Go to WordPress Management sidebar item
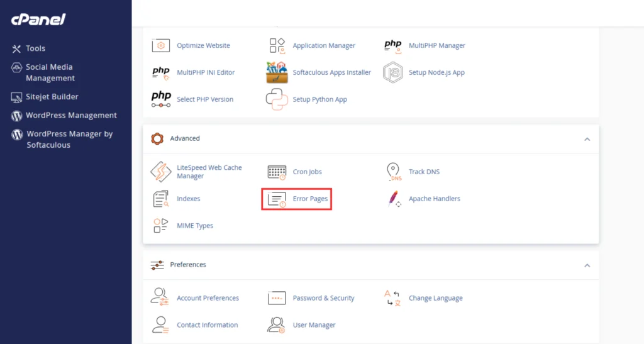Screen dimensions: 644x344 pos(71,115)
